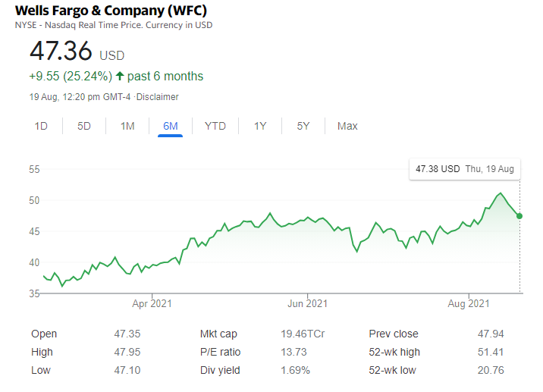Click the P/E ratio value 13.73

point(293,352)
